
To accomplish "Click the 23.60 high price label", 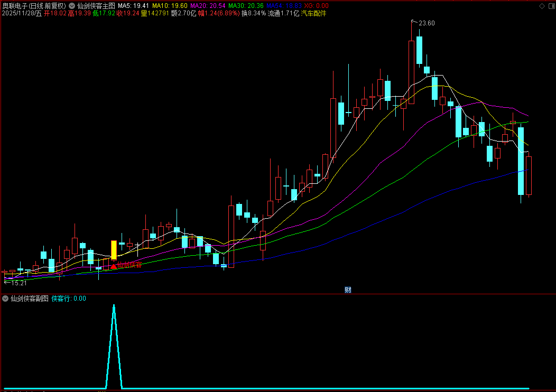I will pos(427,23).
